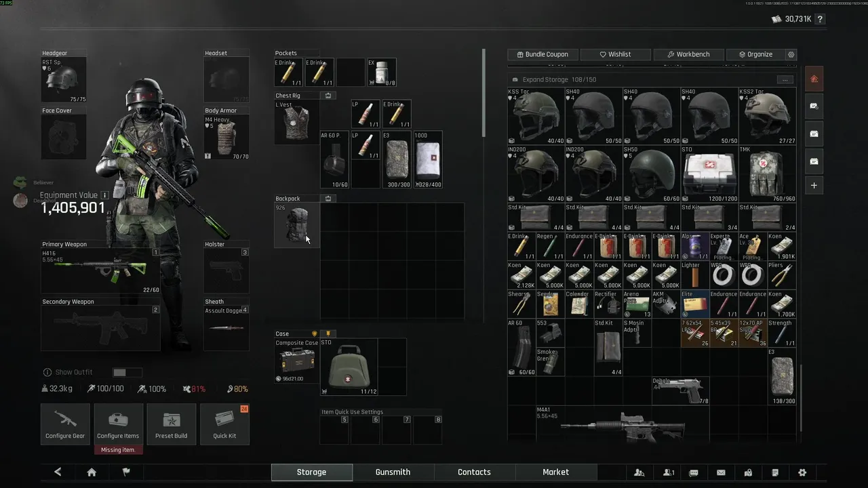
Task: Select the Assault Dagger sheath slot
Action: click(226, 329)
